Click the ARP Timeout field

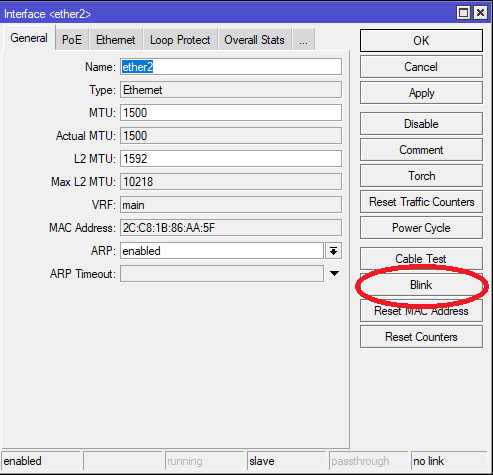(222, 274)
